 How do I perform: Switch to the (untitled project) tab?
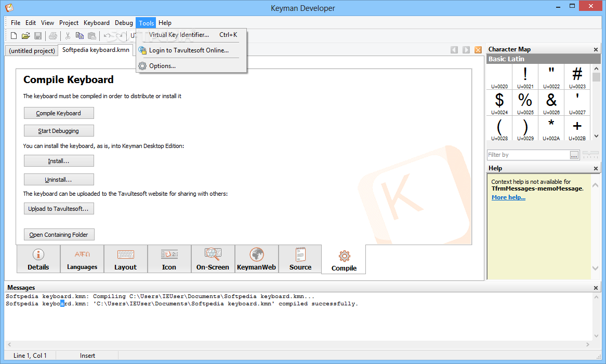[x=32, y=50]
